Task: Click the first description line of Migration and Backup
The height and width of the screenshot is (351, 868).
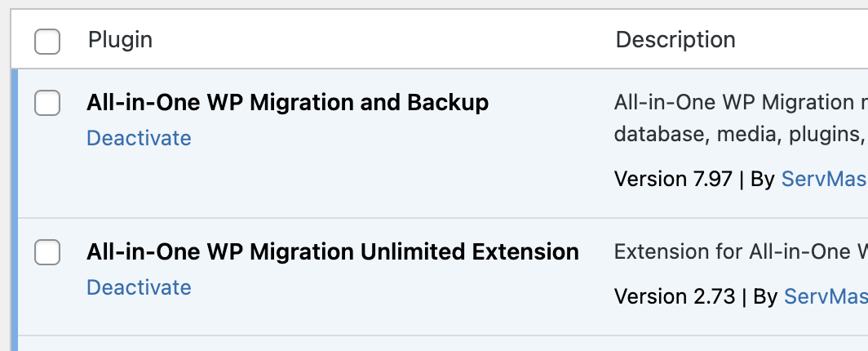Action: click(740, 103)
